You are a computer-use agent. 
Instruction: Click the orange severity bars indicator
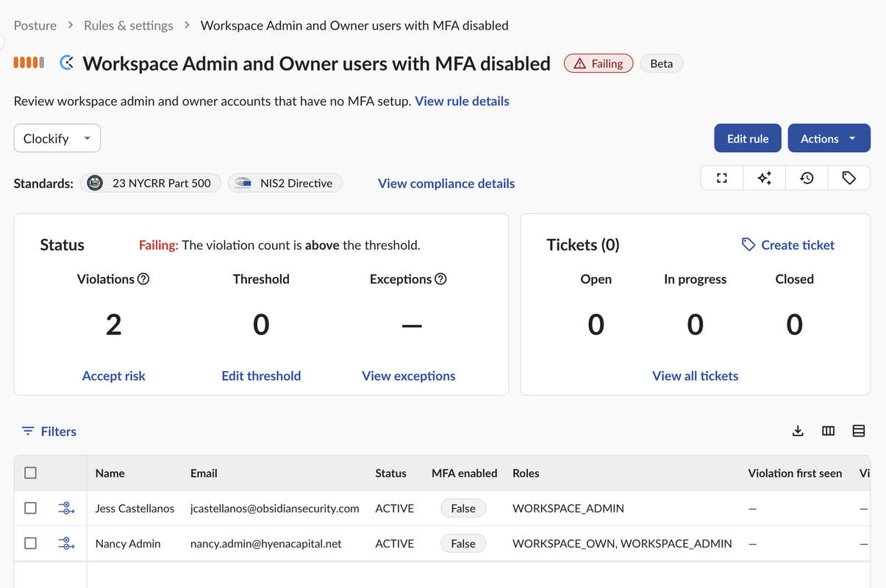click(29, 63)
